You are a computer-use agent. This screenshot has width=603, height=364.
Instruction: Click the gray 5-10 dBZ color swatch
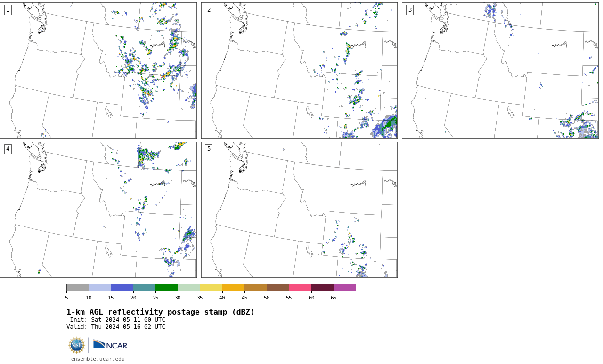tap(77, 288)
